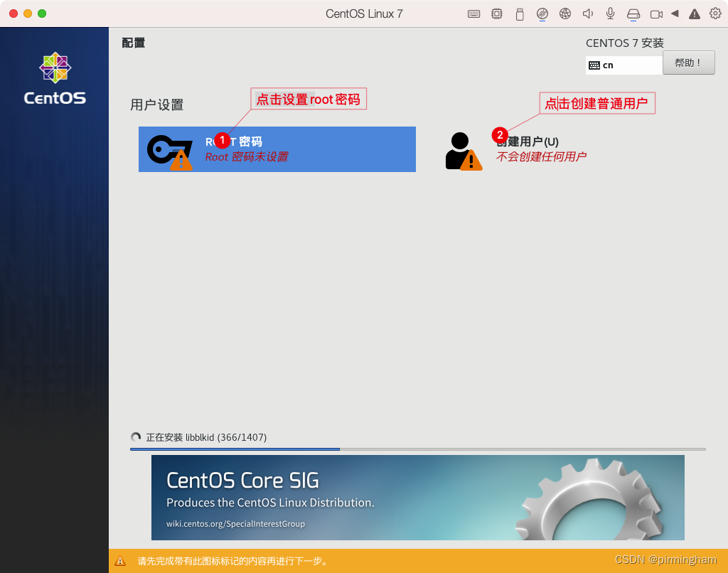
Task: Click the network globe icon in title bar
Action: click(565, 14)
